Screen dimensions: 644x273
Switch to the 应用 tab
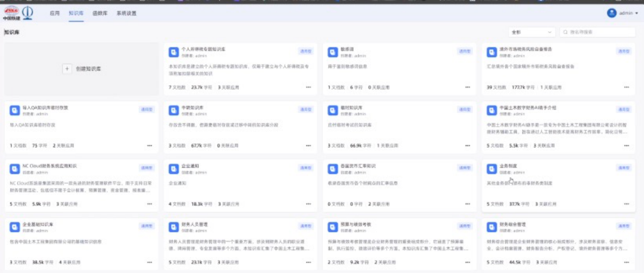(55, 14)
